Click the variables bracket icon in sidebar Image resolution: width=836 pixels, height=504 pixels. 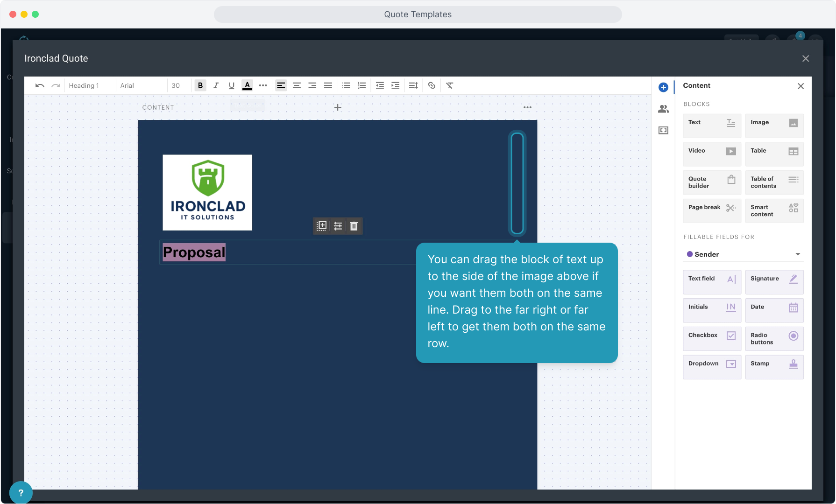pyautogui.click(x=663, y=130)
